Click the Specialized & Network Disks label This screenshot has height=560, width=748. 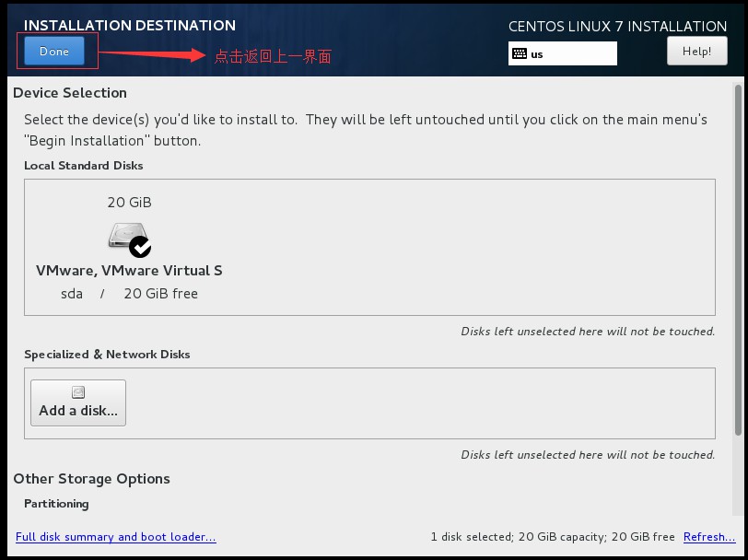click(x=107, y=355)
